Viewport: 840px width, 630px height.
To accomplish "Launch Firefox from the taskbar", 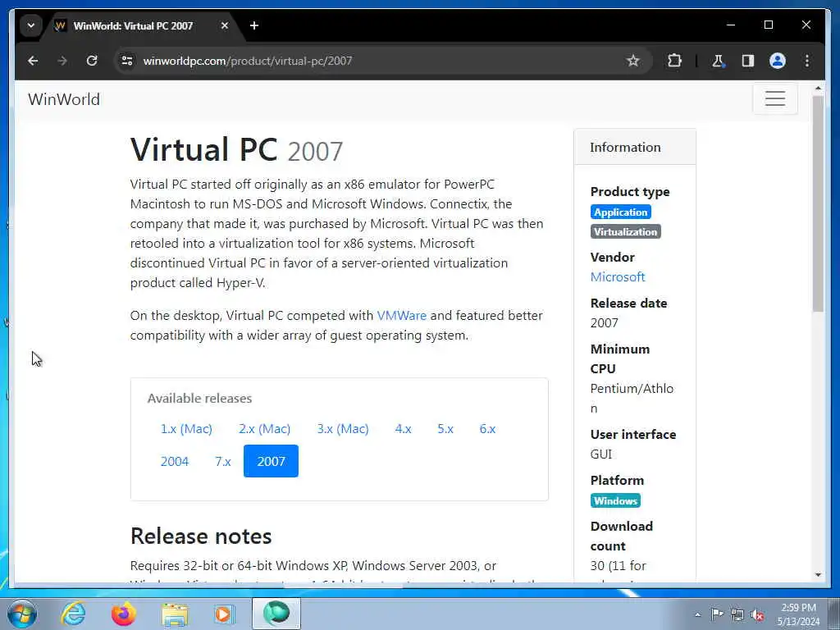I will click(x=124, y=614).
